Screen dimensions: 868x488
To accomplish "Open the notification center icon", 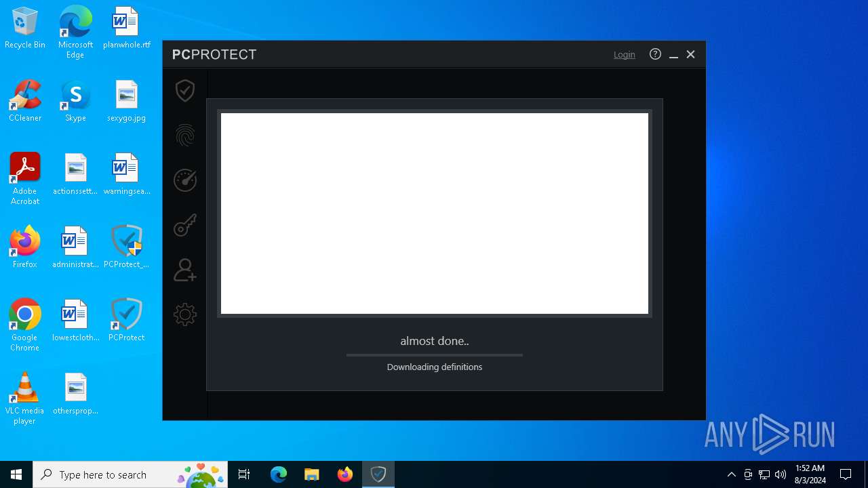I will [x=846, y=474].
